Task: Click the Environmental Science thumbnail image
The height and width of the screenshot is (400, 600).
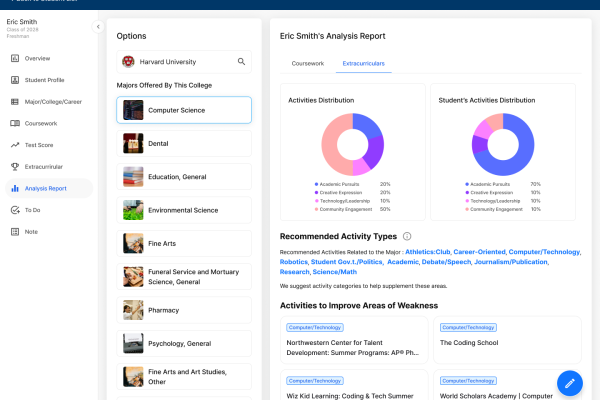Action: 133,210
